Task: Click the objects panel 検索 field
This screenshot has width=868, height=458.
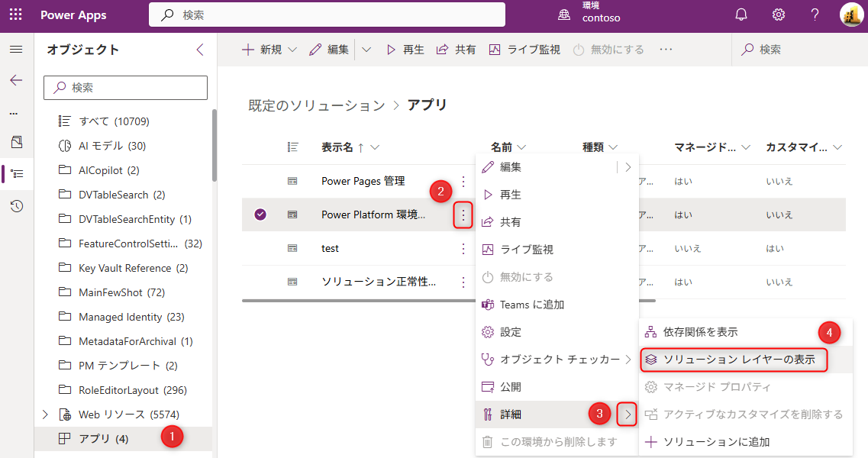Action: (x=126, y=88)
